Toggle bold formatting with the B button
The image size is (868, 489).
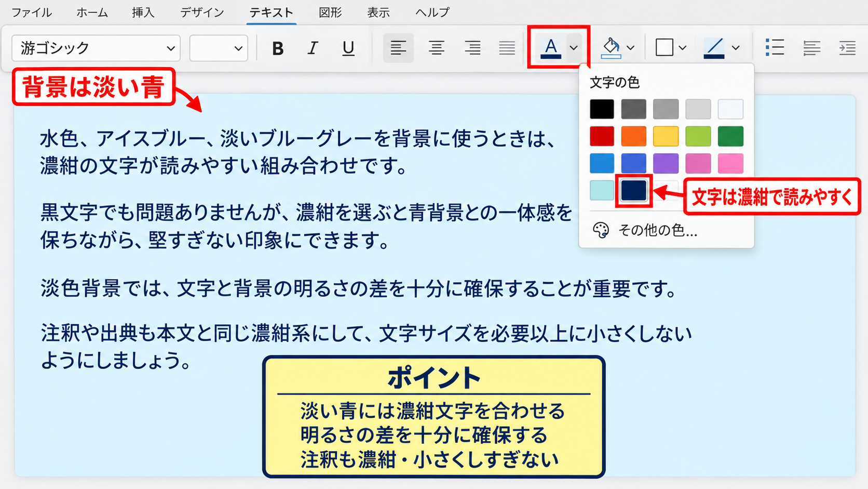[x=278, y=48]
